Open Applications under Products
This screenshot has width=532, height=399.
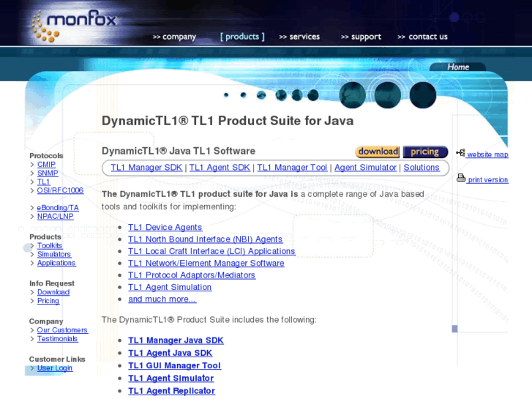point(56,263)
